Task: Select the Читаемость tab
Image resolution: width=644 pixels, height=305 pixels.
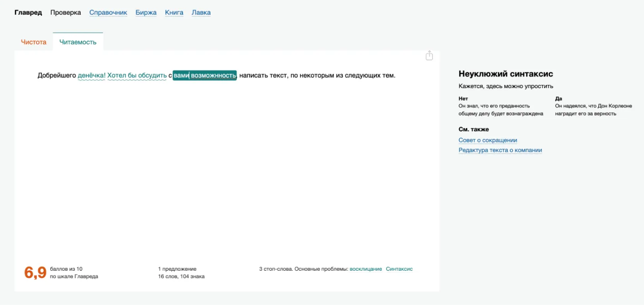Action: 78,42
